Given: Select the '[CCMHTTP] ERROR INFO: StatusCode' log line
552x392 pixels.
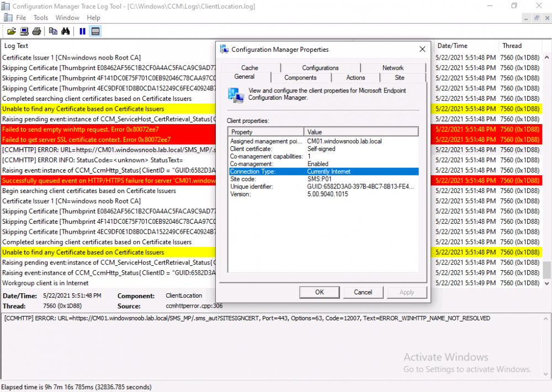Looking at the screenshot, I should [108, 160].
